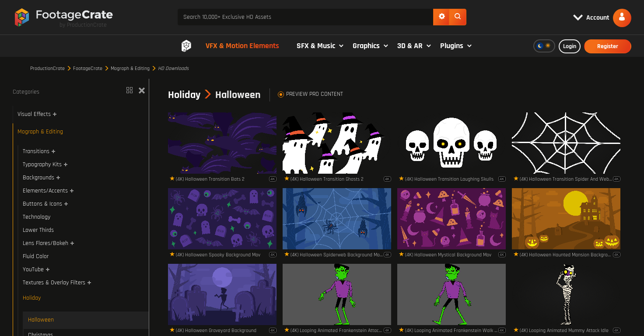Expand the Typography Kits subcategory
Viewport: 644px width, 336px height.
pyautogui.click(x=66, y=164)
